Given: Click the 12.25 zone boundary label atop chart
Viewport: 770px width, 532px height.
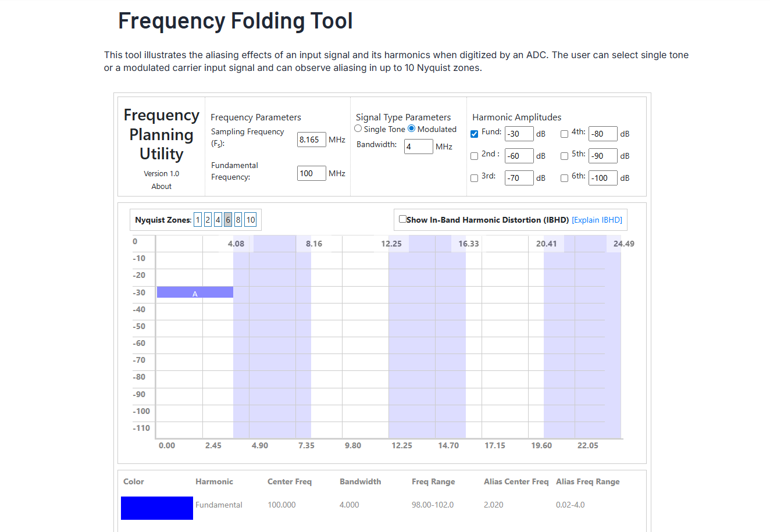Looking at the screenshot, I should coord(391,244).
